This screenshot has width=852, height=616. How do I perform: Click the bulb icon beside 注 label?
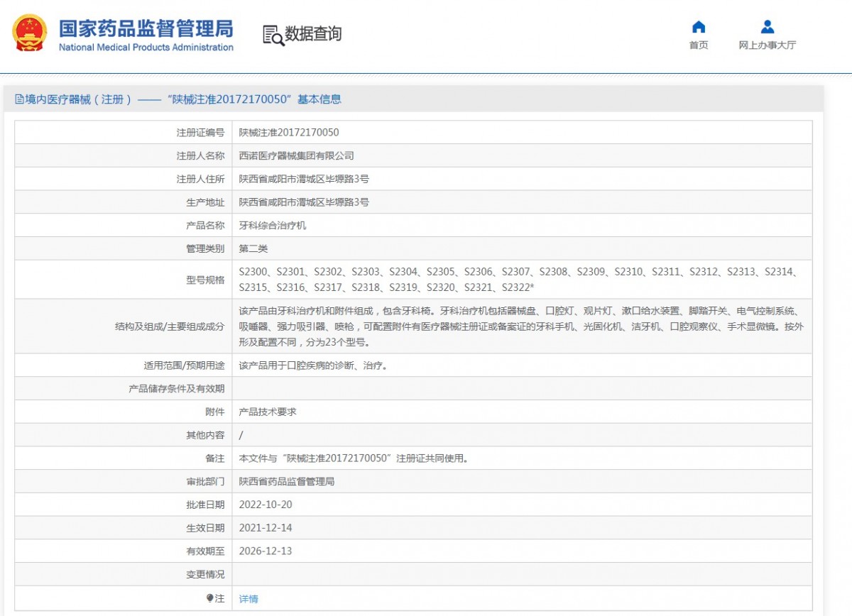[210, 598]
